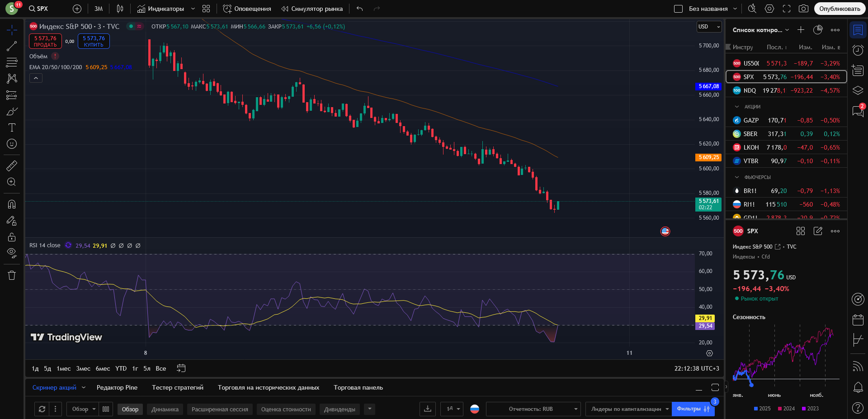Switch to Редактор Pine tab

click(117, 387)
